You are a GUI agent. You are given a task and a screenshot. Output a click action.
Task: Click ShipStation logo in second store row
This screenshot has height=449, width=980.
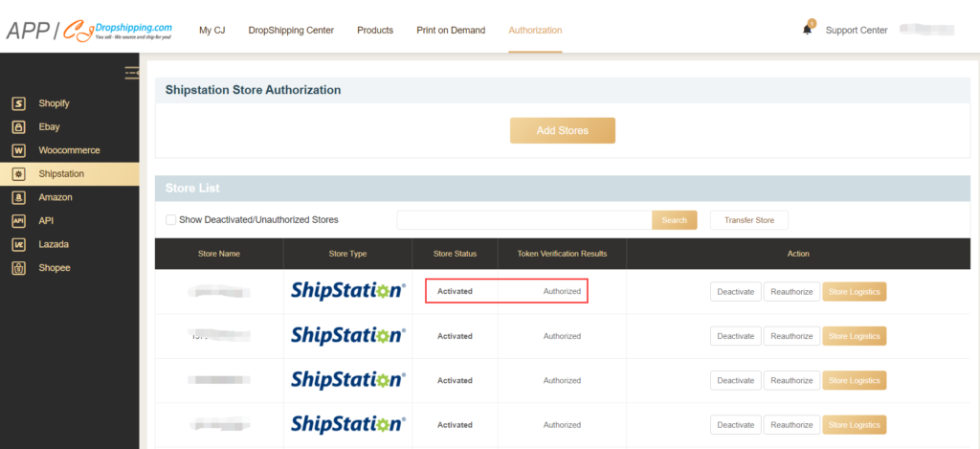(x=348, y=336)
